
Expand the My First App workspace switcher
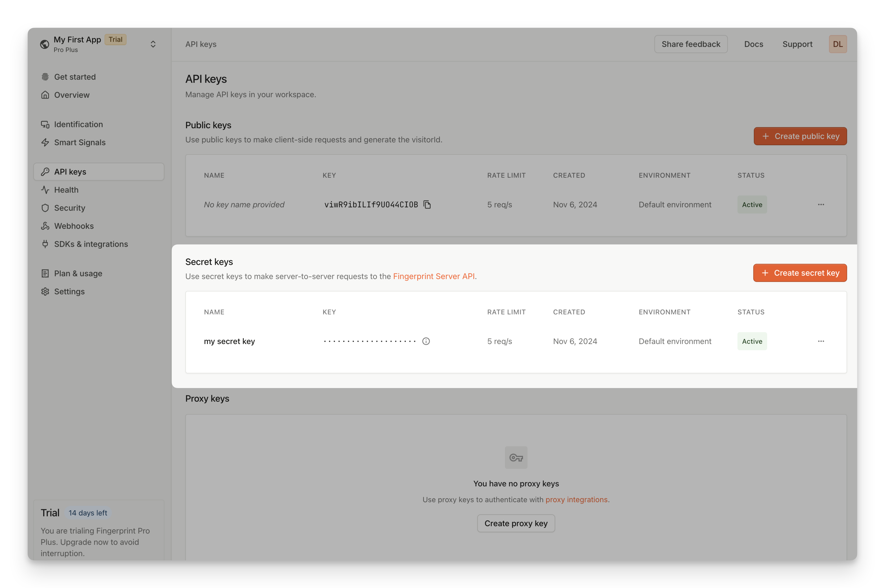click(x=153, y=44)
